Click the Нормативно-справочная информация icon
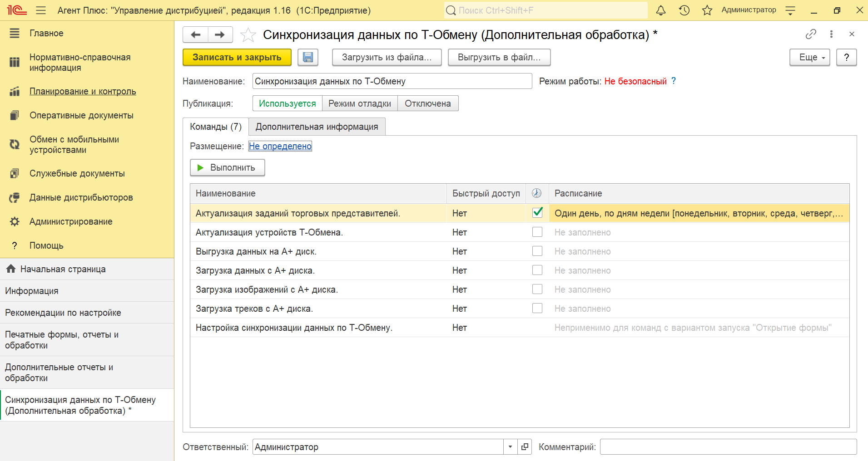This screenshot has height=461, width=868. [x=15, y=62]
